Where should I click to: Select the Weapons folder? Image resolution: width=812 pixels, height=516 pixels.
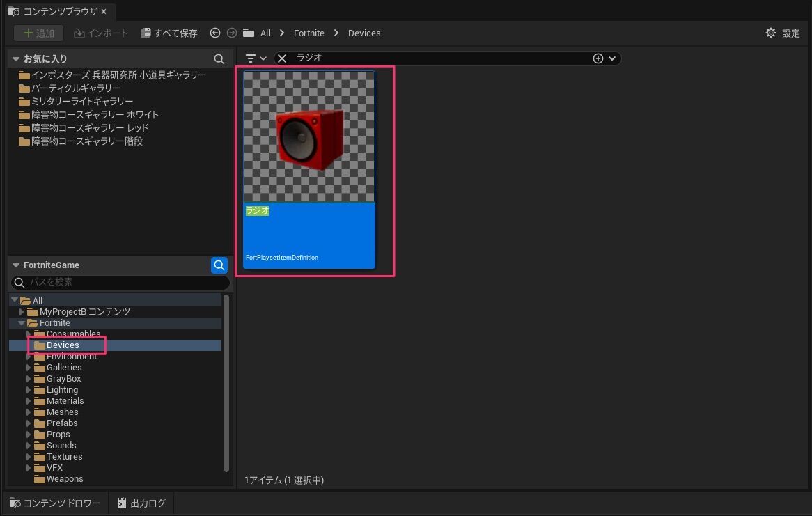(58, 479)
